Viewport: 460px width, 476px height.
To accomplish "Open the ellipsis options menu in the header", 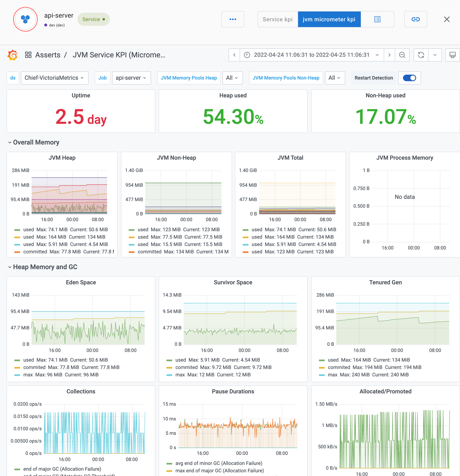I will click(x=233, y=19).
